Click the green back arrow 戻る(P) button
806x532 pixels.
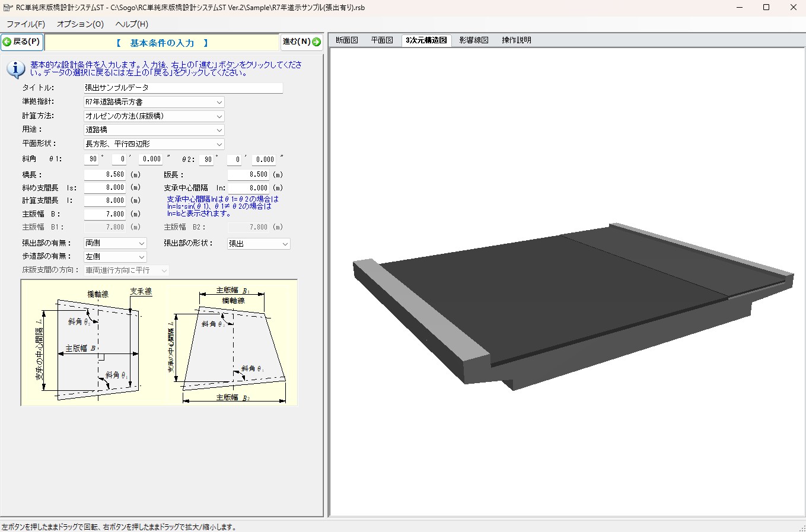22,42
